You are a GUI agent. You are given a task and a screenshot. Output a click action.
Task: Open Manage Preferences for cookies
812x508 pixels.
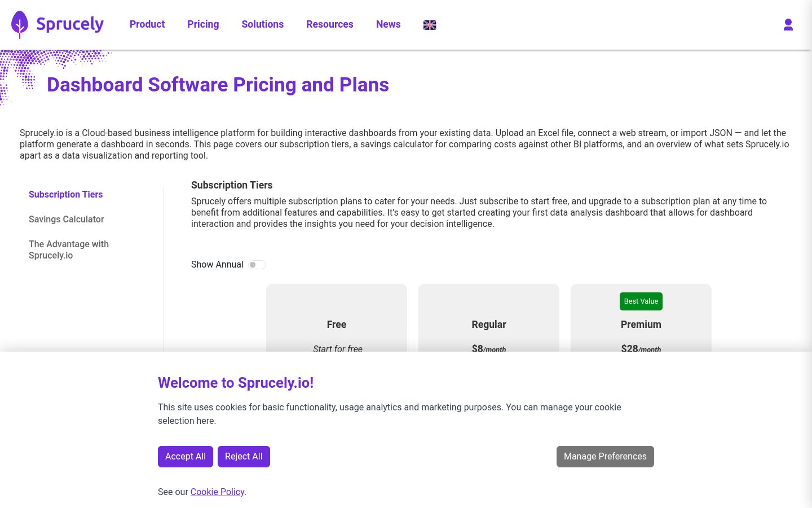coord(605,457)
